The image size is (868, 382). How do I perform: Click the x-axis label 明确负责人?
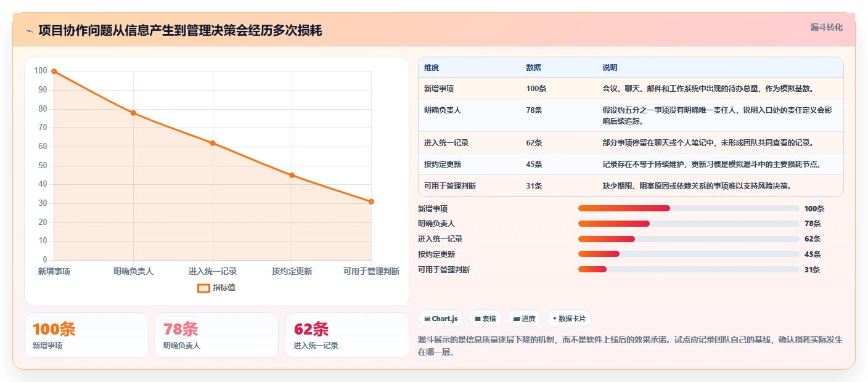pos(133,271)
